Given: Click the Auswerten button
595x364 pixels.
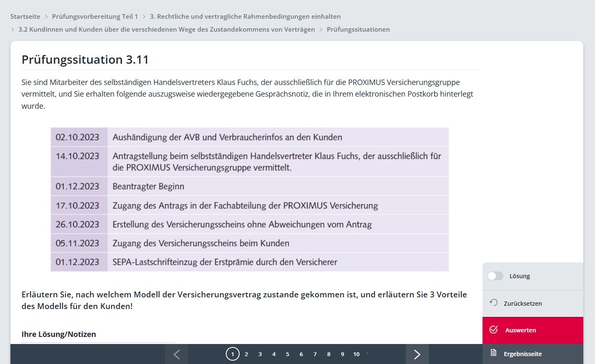Looking at the screenshot, I should point(533,330).
